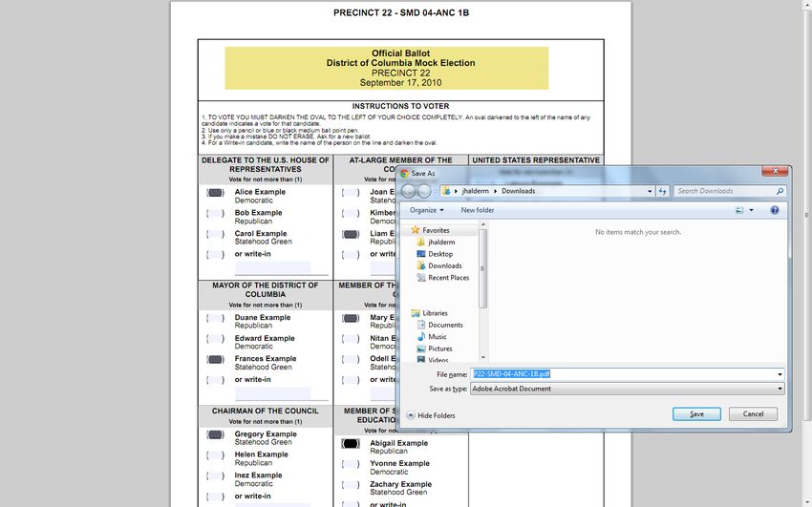Click navigation pane scrollbar down arrow
812x507 pixels.
coord(483,357)
